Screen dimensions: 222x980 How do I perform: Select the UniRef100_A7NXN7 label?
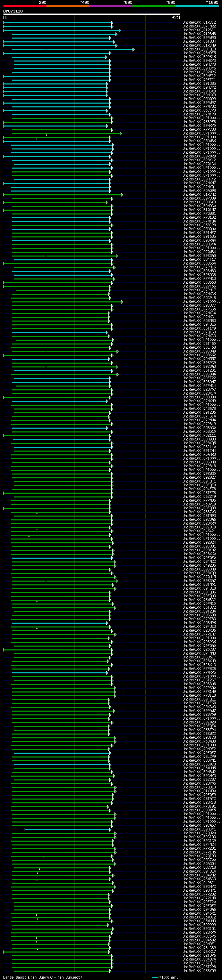pyautogui.click(x=199, y=183)
